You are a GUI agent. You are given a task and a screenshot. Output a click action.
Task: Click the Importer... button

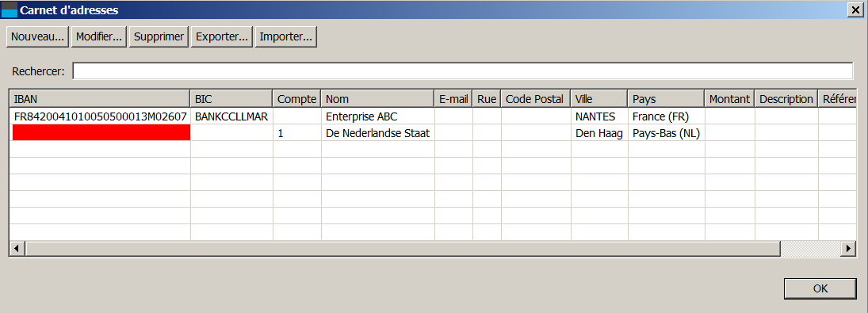(285, 37)
